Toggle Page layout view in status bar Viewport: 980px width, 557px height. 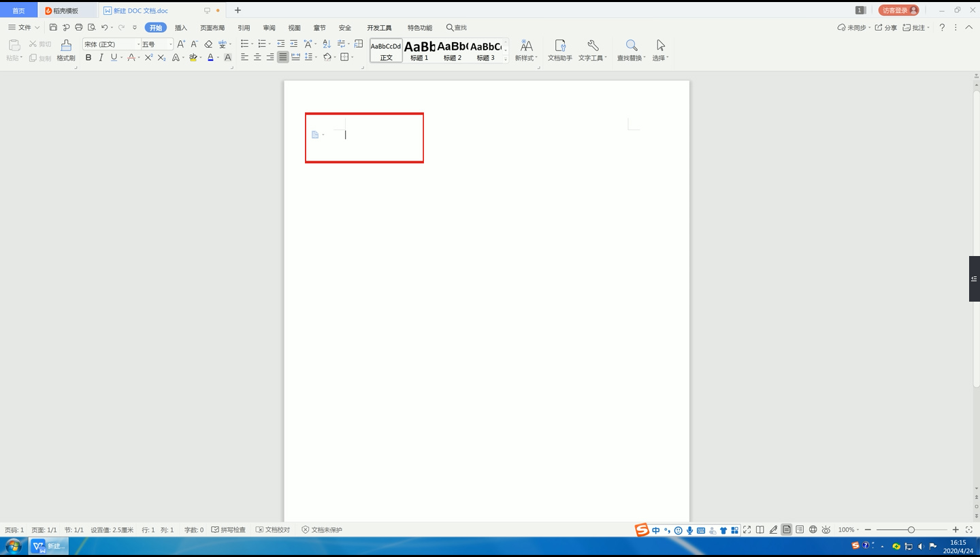point(787,530)
